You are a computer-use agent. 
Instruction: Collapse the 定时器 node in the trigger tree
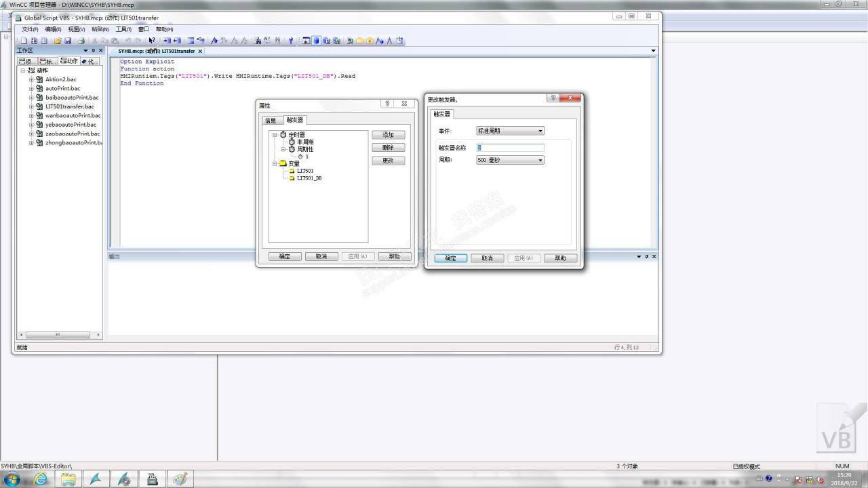(x=275, y=135)
